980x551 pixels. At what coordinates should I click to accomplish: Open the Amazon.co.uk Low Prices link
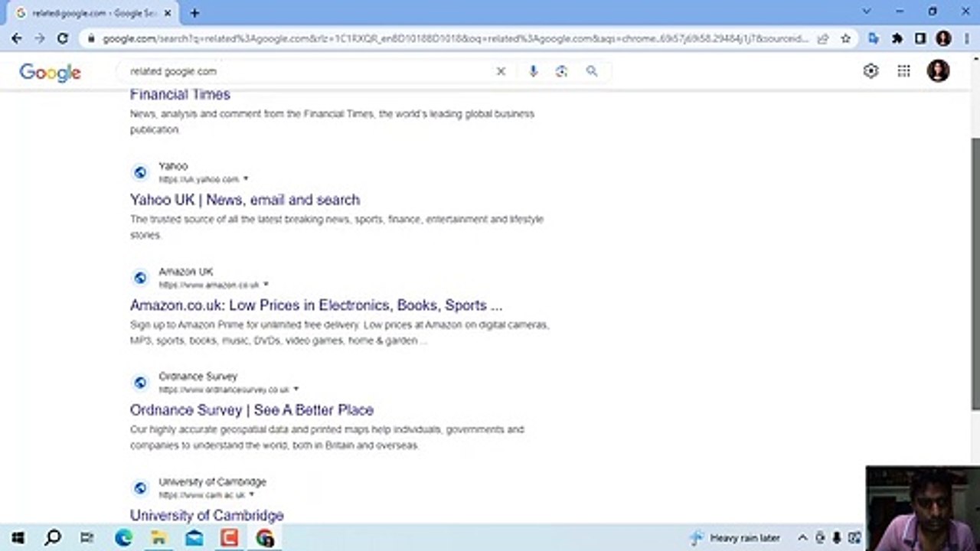coord(316,305)
